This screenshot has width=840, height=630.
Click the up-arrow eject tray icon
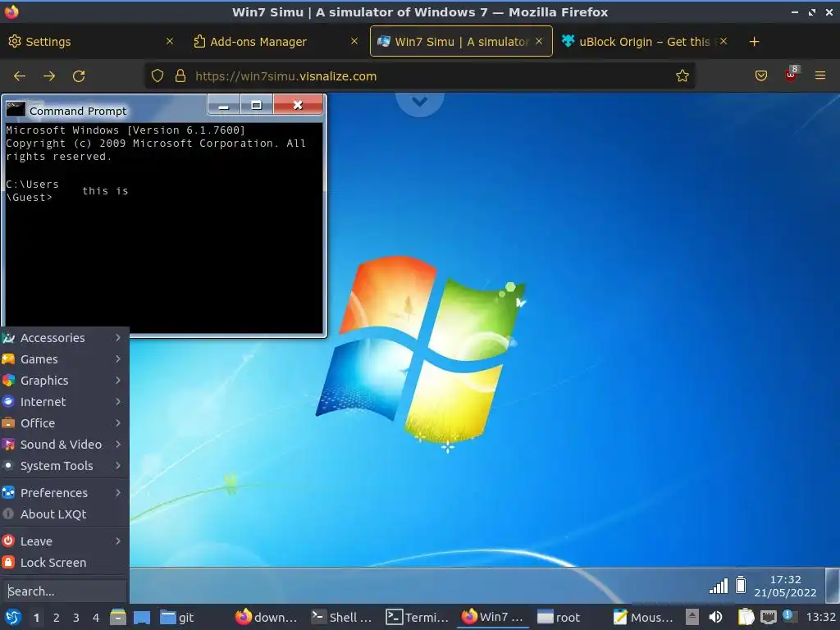point(692,618)
